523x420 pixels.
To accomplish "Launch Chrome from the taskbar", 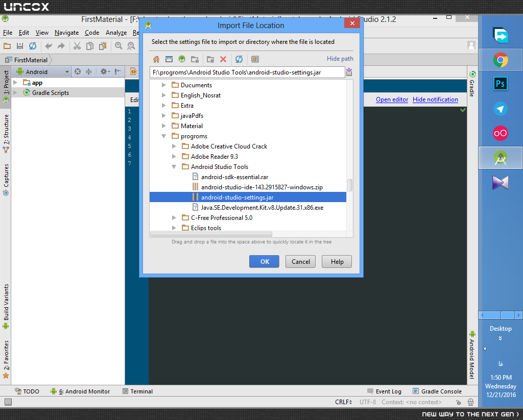I will pos(501,60).
